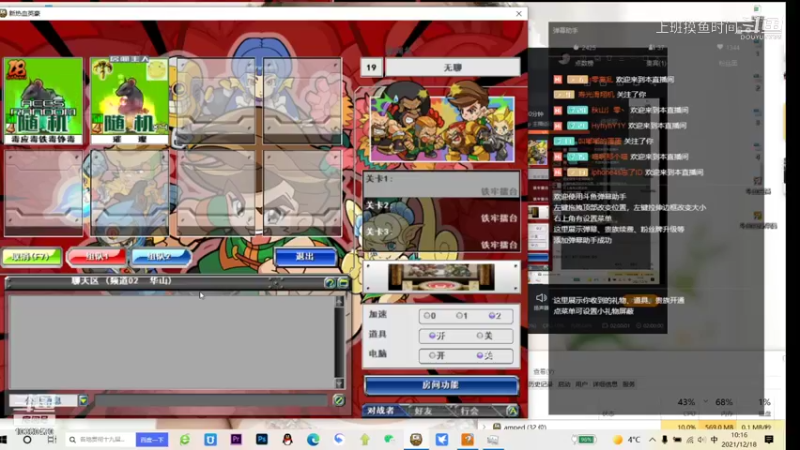
Task: Select stage row 关卡3
Action: click(441, 239)
